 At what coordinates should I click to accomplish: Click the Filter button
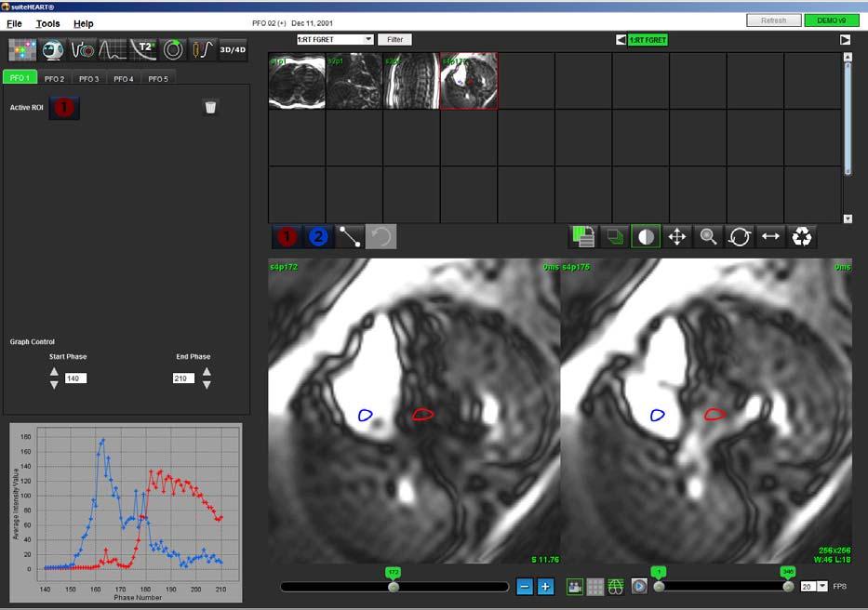tap(394, 39)
